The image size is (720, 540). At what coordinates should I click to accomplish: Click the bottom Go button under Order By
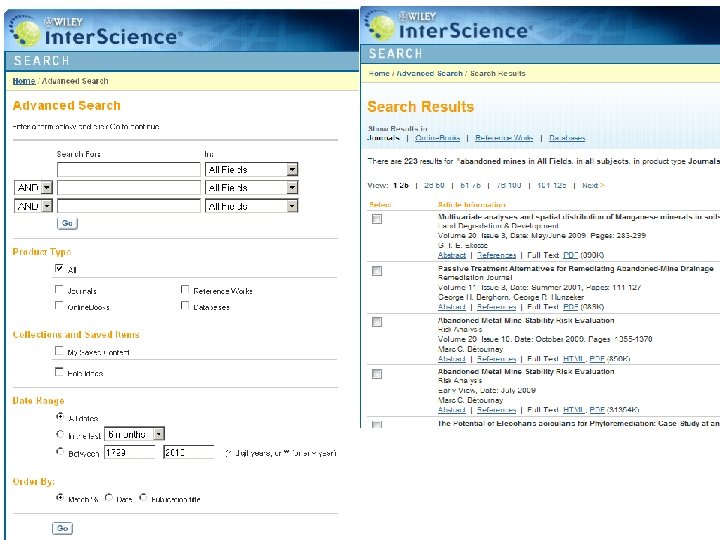pos(62,529)
